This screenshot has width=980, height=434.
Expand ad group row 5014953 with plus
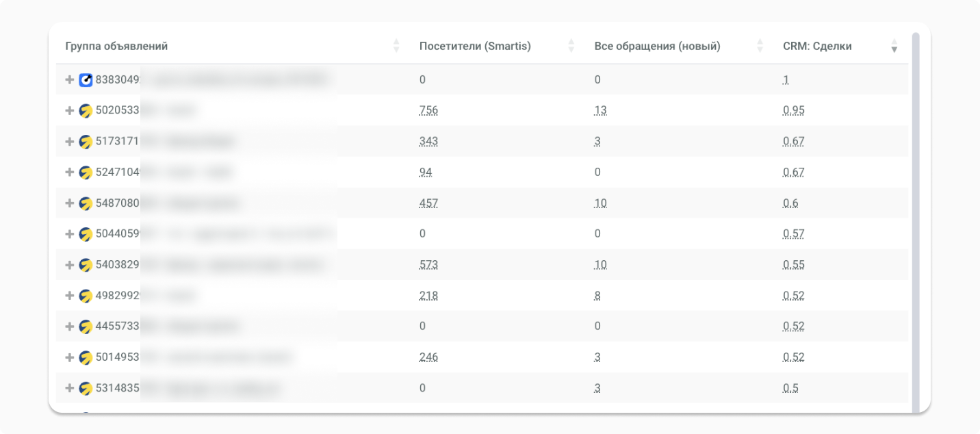coord(69,357)
